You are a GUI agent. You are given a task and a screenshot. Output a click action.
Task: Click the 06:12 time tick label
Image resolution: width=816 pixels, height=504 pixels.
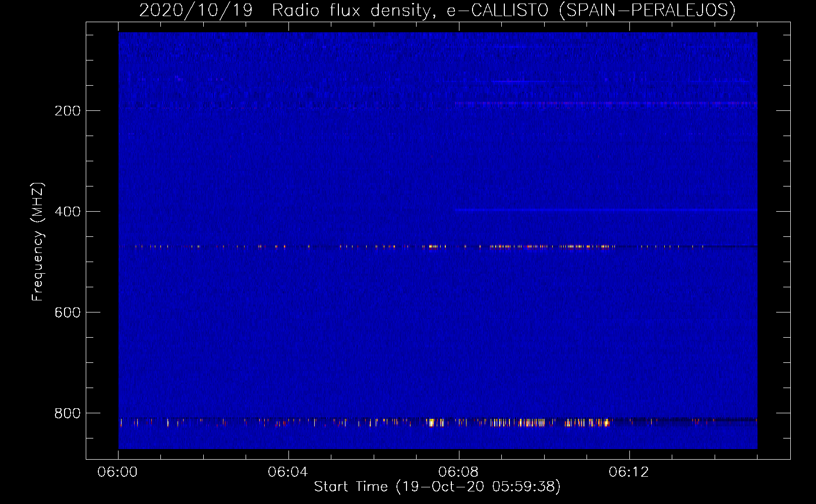[629, 472]
